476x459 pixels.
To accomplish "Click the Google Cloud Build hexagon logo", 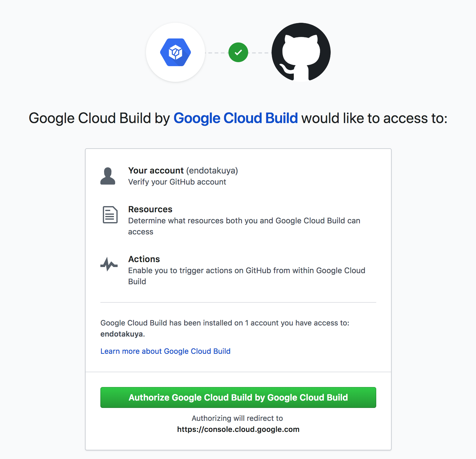I will coord(175,52).
